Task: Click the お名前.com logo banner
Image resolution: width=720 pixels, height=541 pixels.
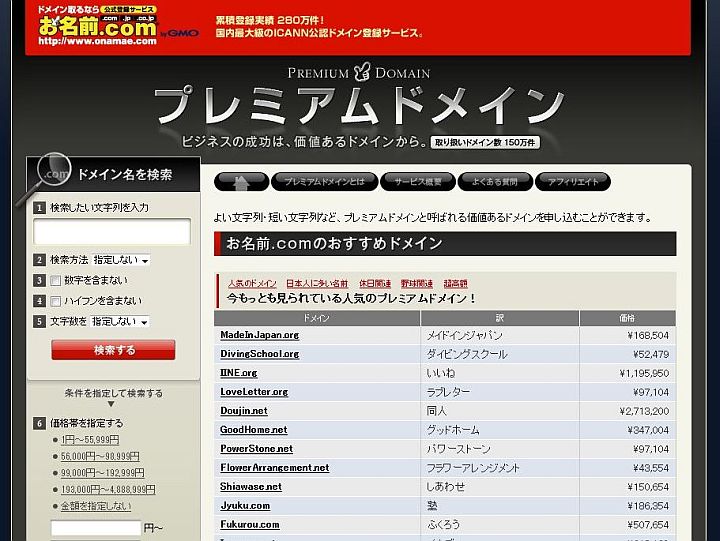Action: 97,26
